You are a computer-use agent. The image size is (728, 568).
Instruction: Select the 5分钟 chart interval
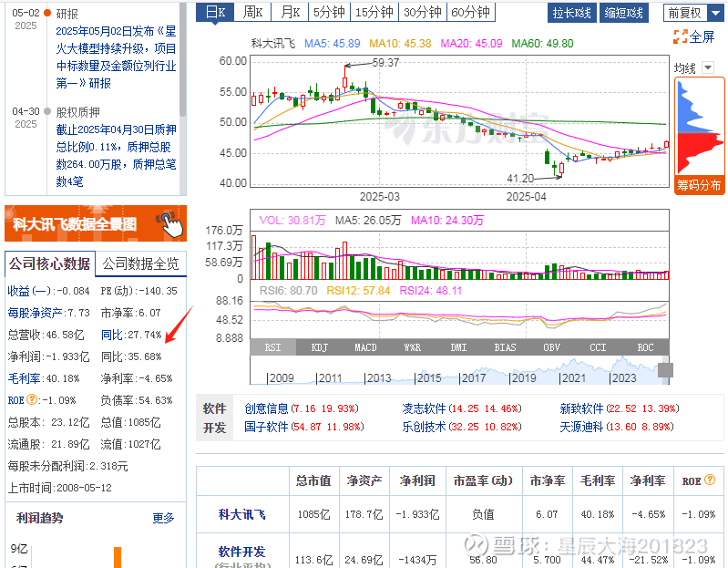(x=329, y=12)
